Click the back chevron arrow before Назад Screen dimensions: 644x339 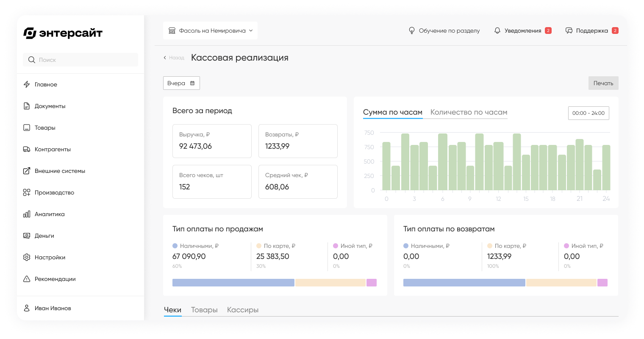(x=165, y=58)
